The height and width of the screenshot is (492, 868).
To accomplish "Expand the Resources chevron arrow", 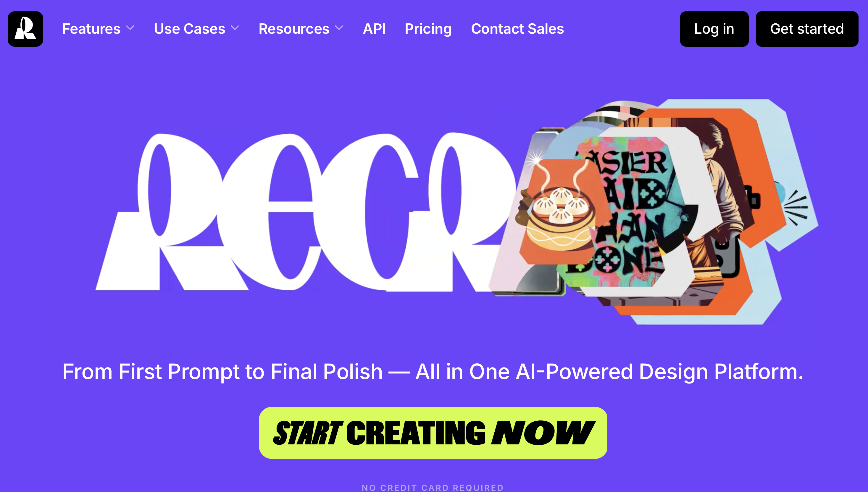I will 339,28.
